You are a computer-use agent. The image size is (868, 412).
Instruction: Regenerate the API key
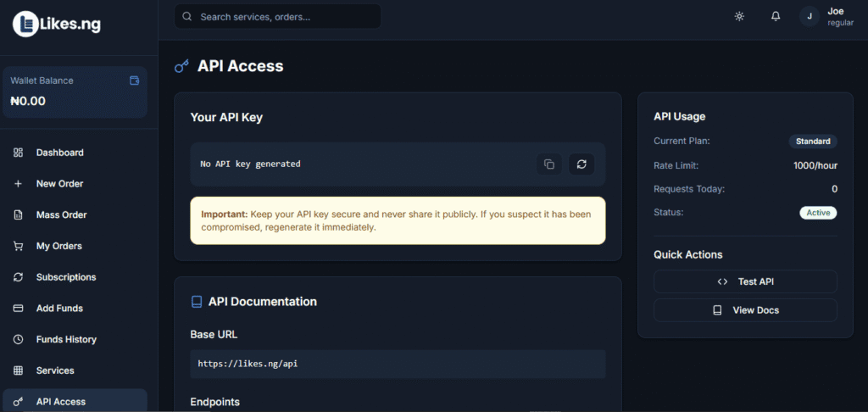click(x=581, y=164)
